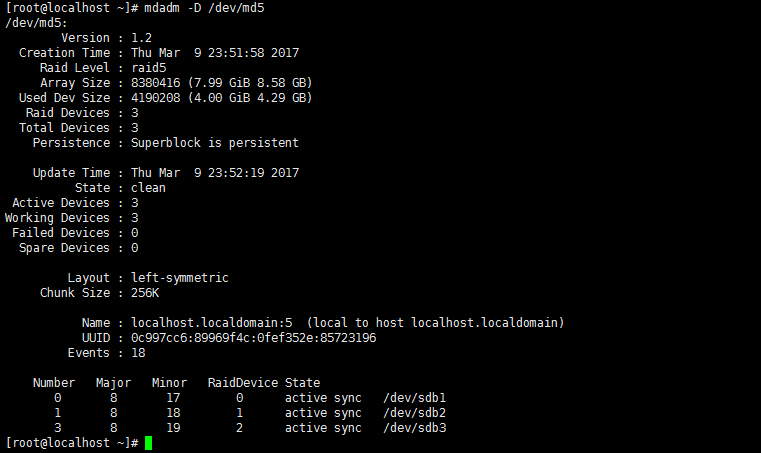Click the Minor value 19
The height and width of the screenshot is (453, 761).
(x=173, y=428)
